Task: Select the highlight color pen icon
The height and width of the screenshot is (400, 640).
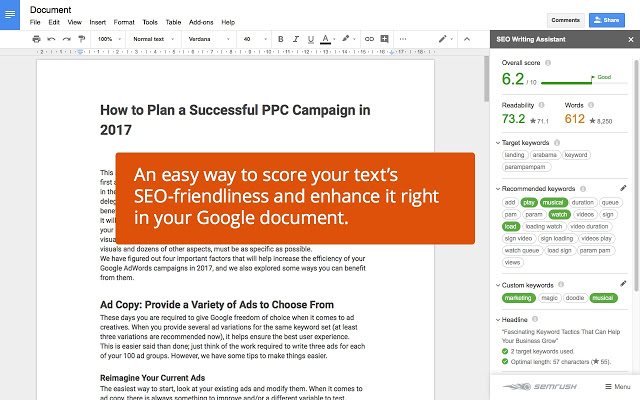Action: [x=346, y=39]
